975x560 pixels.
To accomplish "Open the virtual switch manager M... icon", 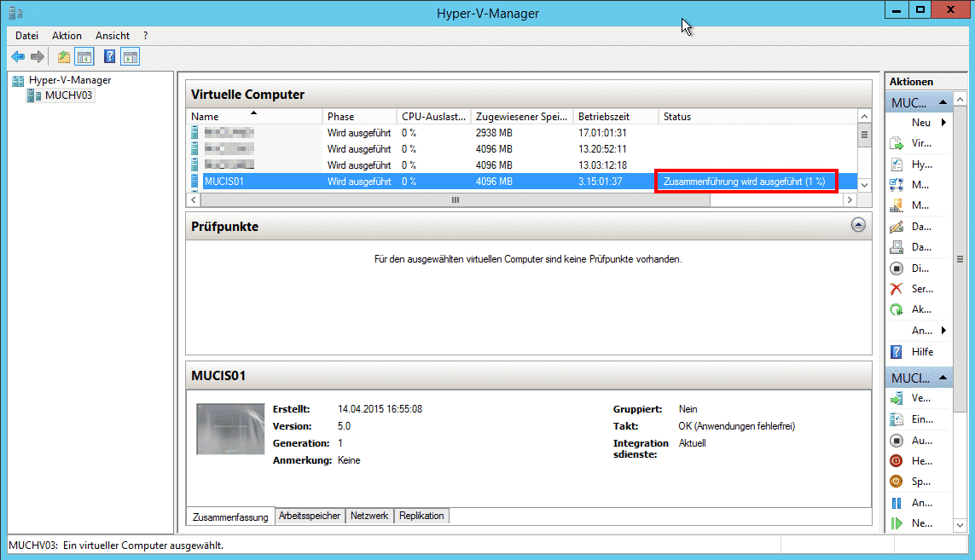I will (897, 185).
